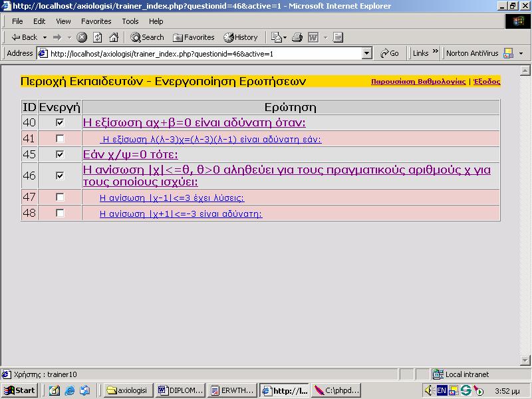
Task: Check the active checkbox for question 41
Action: click(x=60, y=138)
